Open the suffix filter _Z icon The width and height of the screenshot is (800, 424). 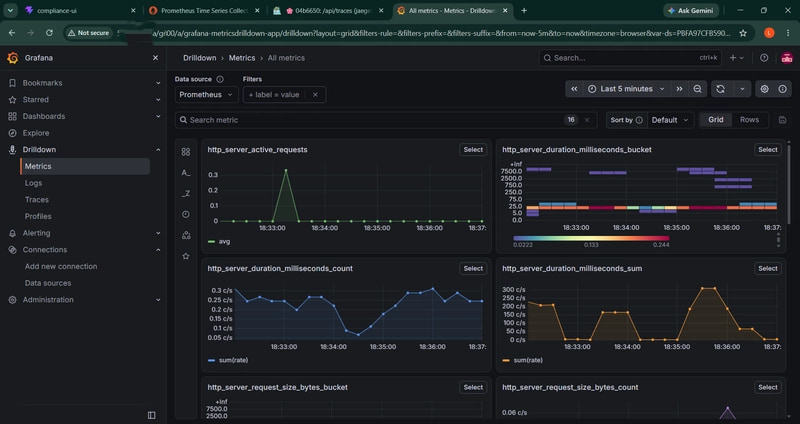tap(186, 193)
